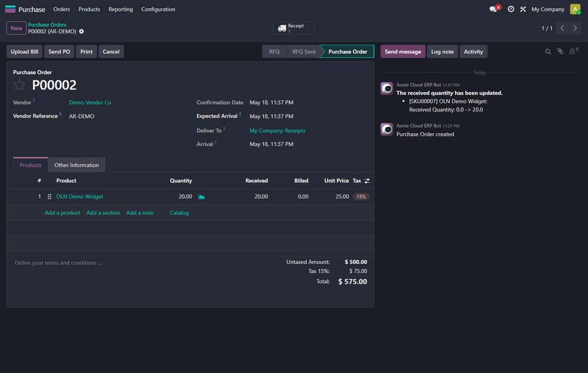Open the debug tools wrench icon
Screen dimensions: 588x373
pyautogui.click(x=523, y=9)
